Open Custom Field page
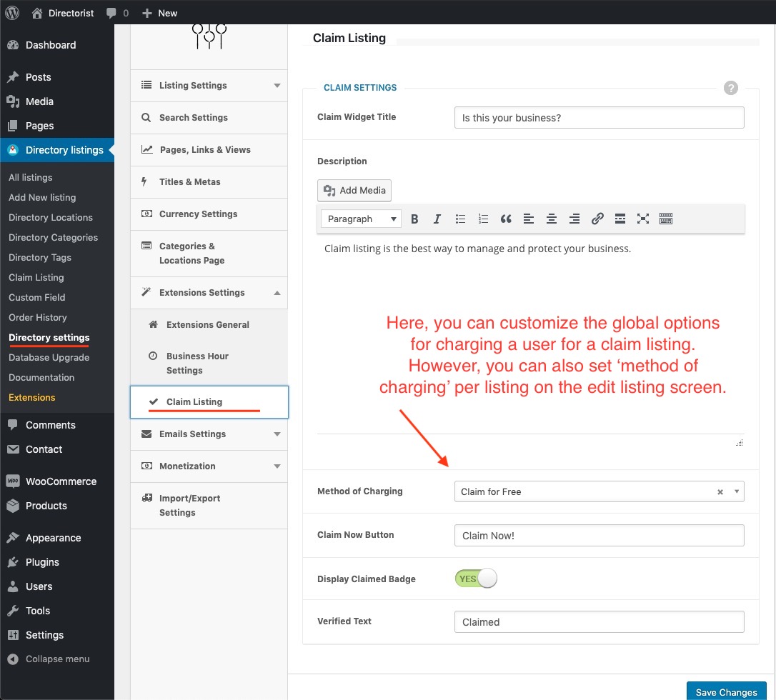 point(36,297)
